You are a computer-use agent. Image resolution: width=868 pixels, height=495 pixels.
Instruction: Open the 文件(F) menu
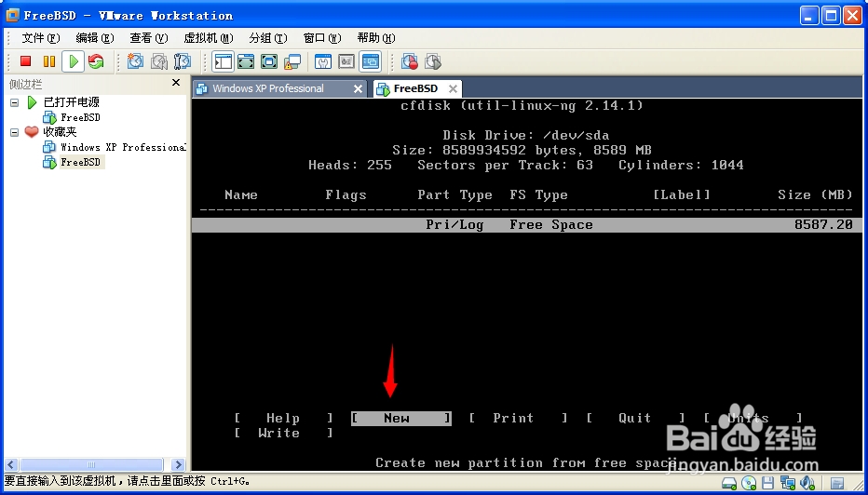click(x=40, y=37)
